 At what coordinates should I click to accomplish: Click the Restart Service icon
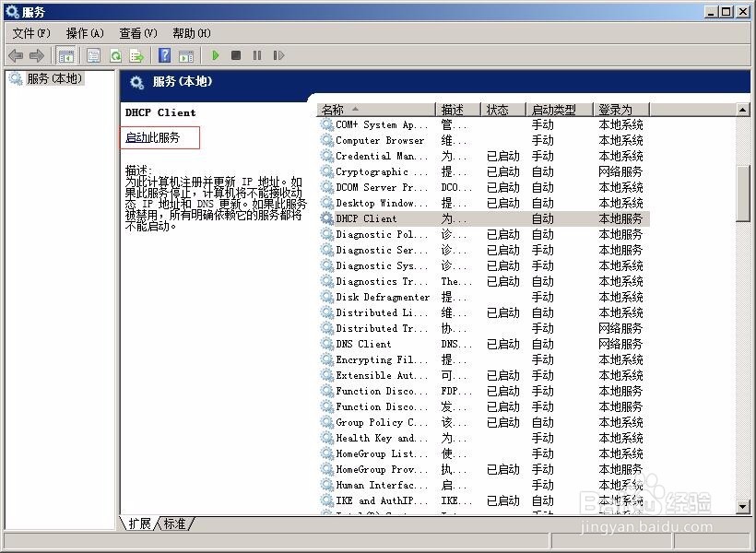[279, 55]
